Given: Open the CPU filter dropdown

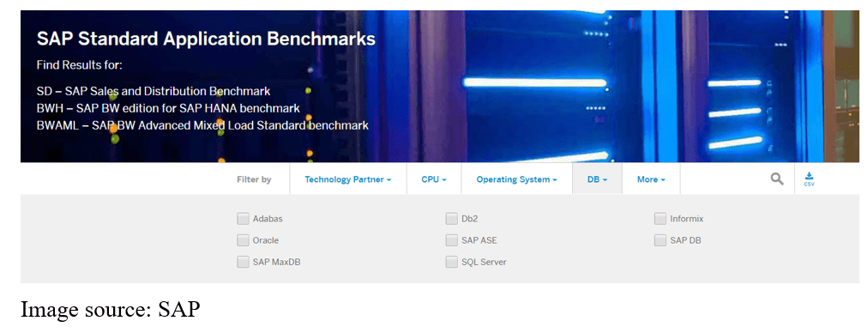Looking at the screenshot, I should [x=434, y=179].
